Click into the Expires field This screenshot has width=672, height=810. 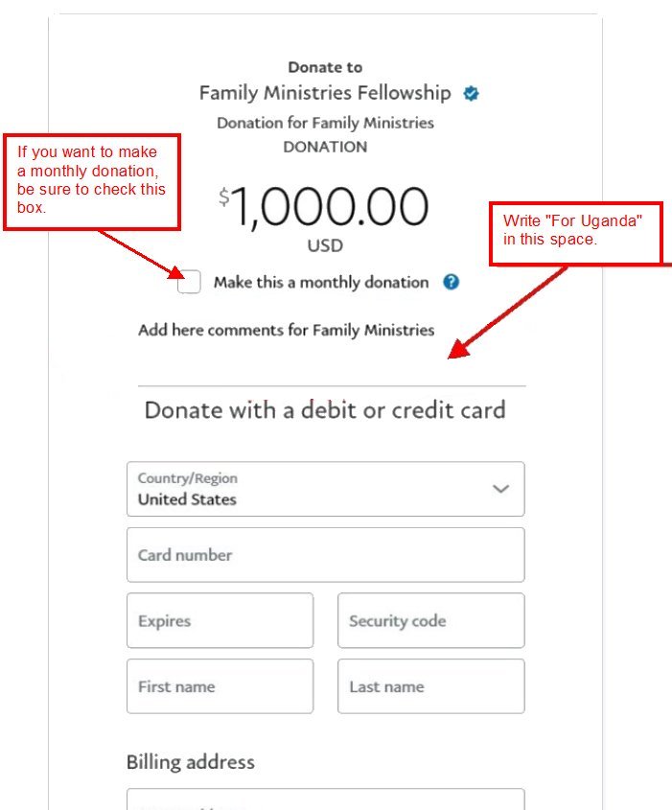(220, 620)
